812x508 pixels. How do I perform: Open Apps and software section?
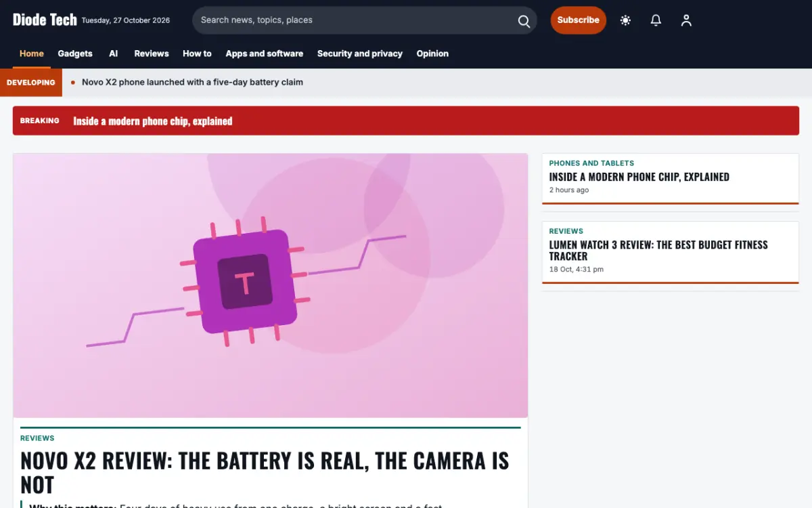(265, 54)
